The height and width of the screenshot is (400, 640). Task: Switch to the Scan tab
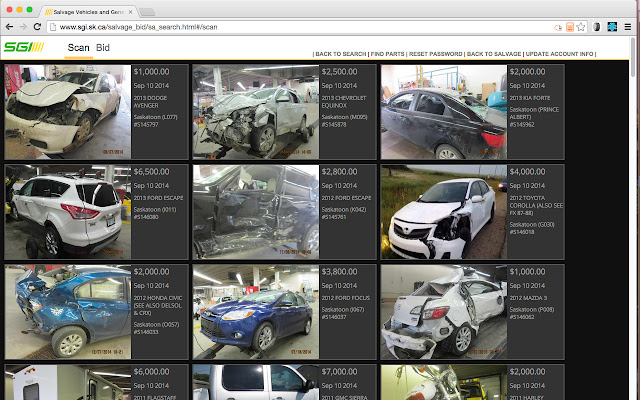tap(78, 48)
